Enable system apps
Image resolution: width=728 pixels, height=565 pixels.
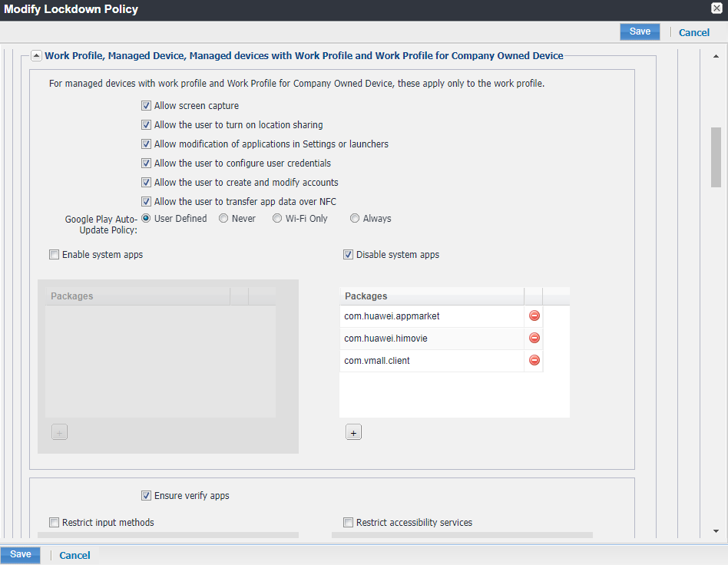click(54, 254)
